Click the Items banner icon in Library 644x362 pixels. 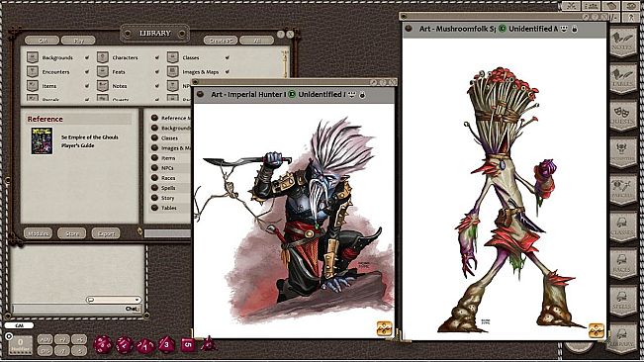[33, 86]
